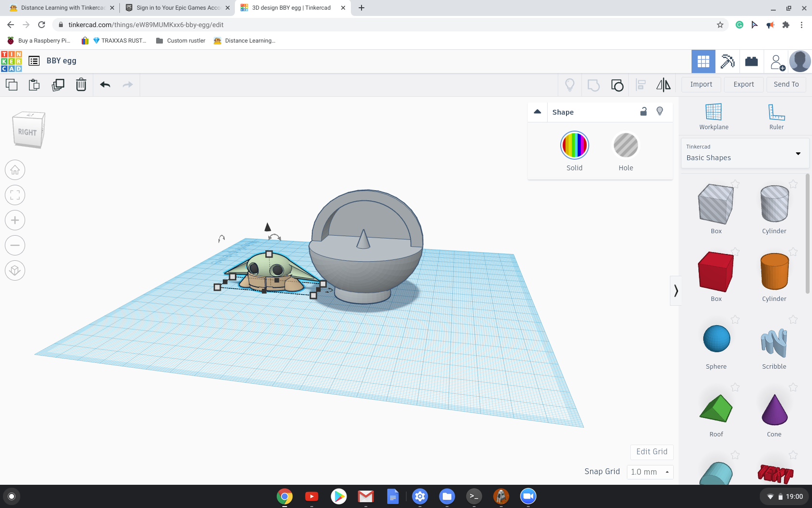
Task: Bookmark this page with star icon
Action: 720,25
